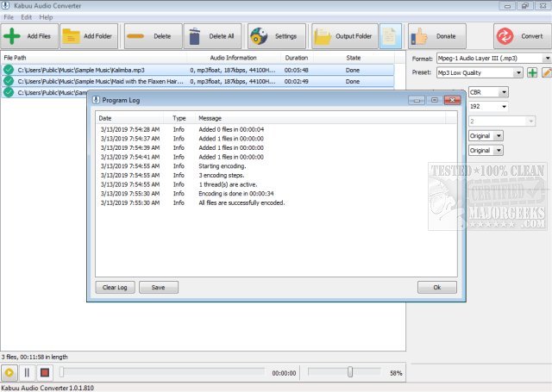Click the Add Files button

[x=29, y=36]
